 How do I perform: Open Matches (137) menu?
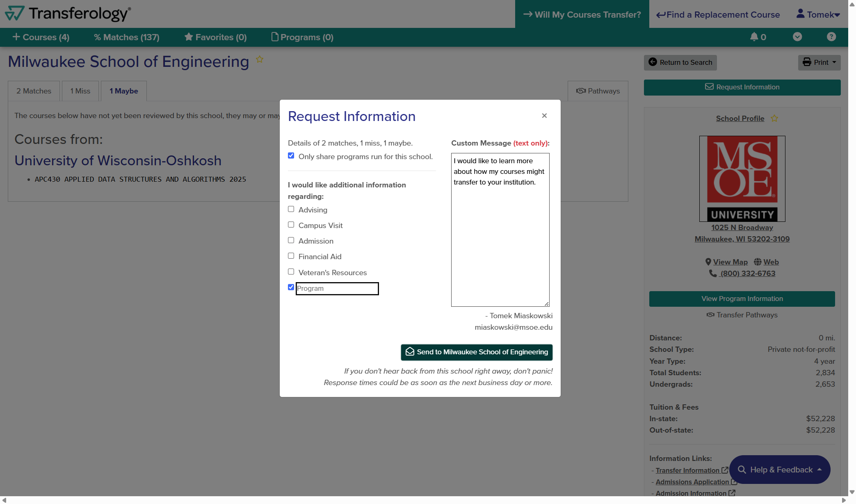coord(127,37)
